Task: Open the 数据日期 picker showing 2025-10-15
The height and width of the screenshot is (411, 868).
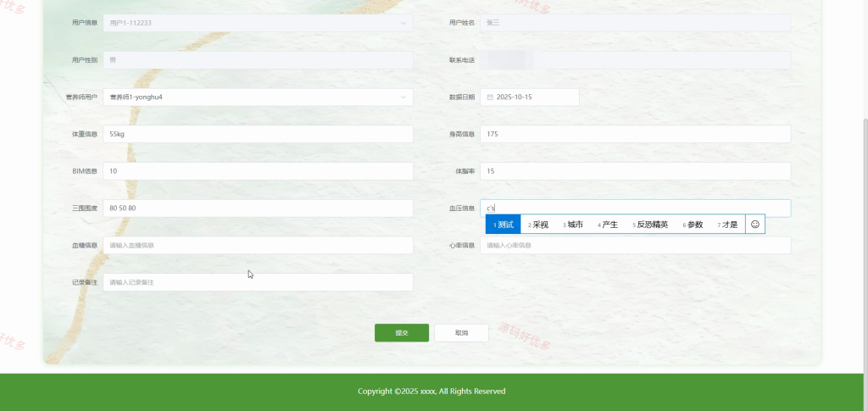Action: (x=530, y=97)
